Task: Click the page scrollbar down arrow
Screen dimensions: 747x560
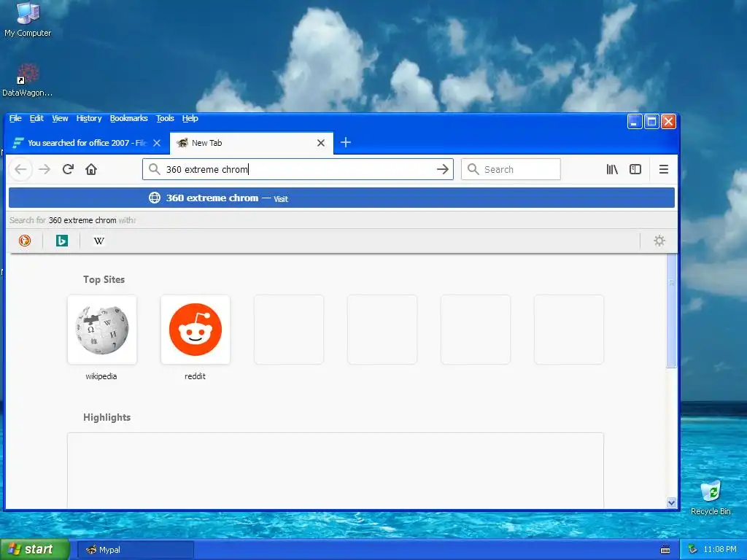Action: 671,502
